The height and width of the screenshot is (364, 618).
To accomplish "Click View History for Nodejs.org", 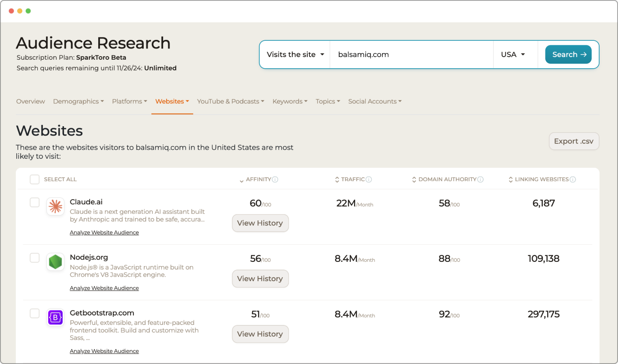I will point(260,279).
